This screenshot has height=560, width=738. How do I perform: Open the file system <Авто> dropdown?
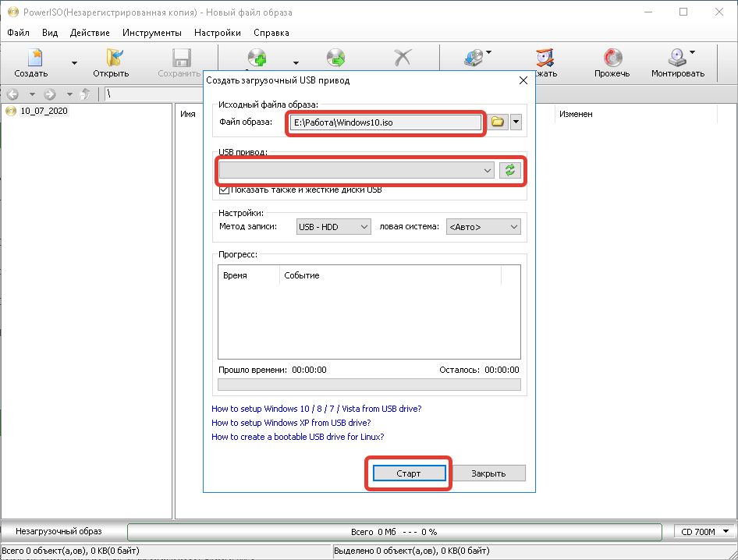click(483, 227)
